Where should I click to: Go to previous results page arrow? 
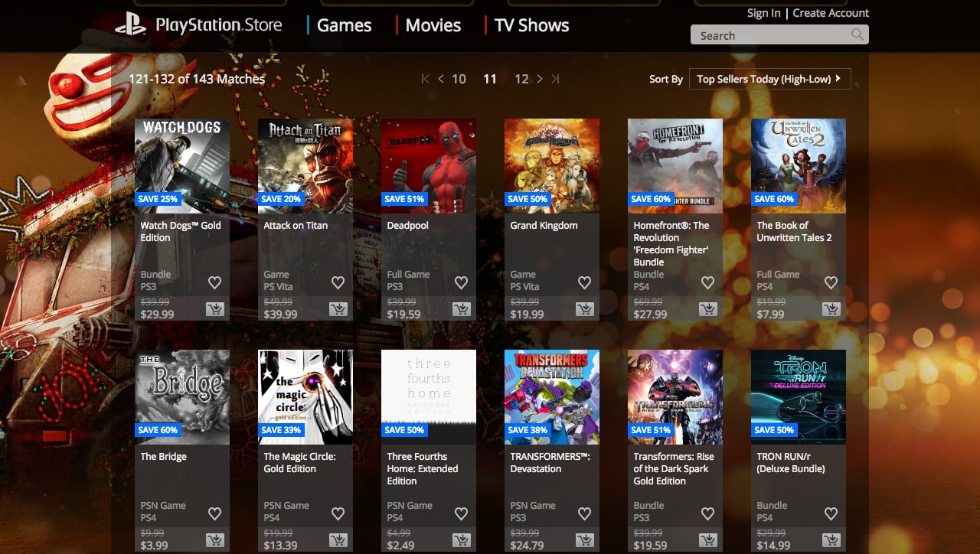pyautogui.click(x=441, y=79)
